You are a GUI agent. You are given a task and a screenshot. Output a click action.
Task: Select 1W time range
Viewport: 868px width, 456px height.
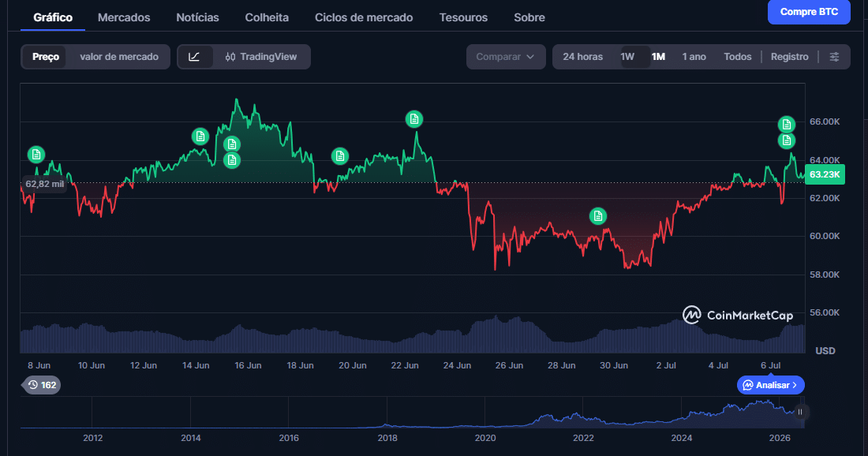point(627,57)
